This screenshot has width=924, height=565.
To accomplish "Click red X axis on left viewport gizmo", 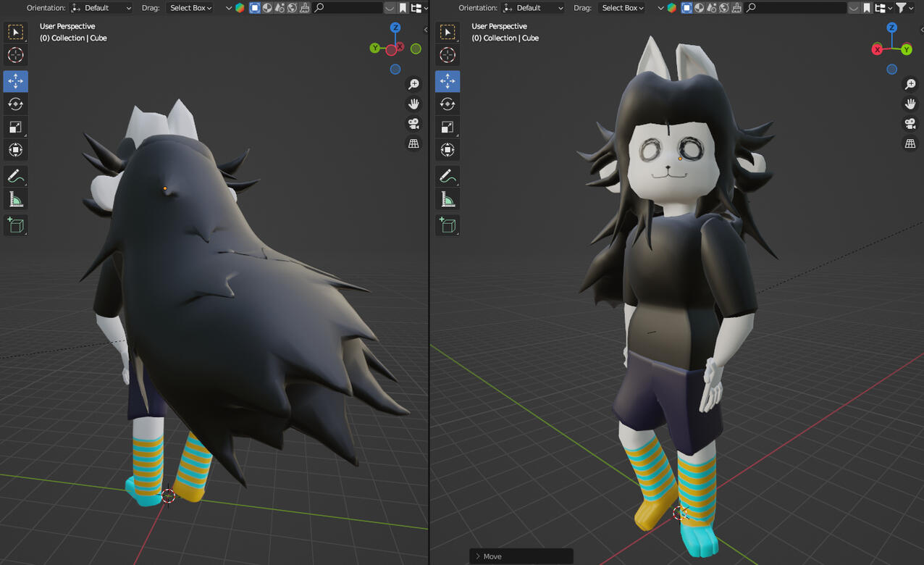I will coord(399,47).
